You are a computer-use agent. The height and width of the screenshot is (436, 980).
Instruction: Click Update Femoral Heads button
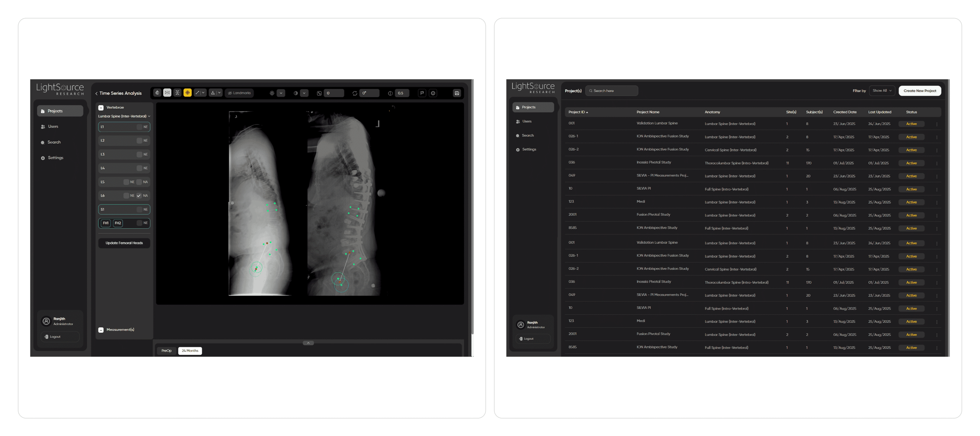pyautogui.click(x=124, y=243)
